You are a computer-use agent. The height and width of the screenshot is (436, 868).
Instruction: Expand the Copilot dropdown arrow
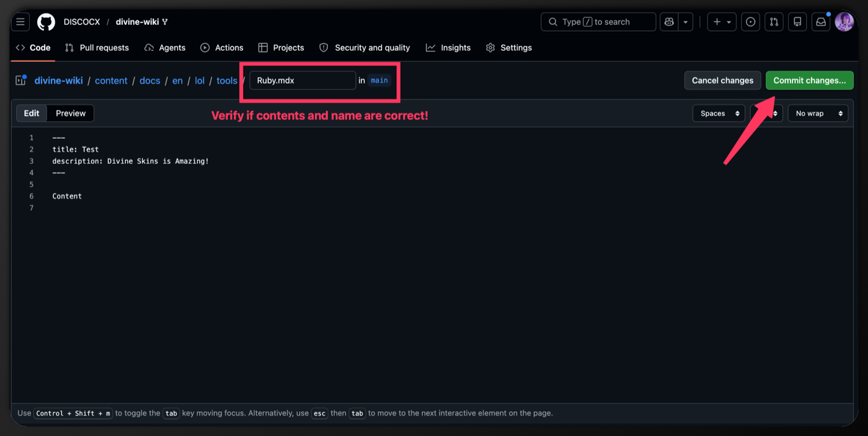tap(686, 22)
